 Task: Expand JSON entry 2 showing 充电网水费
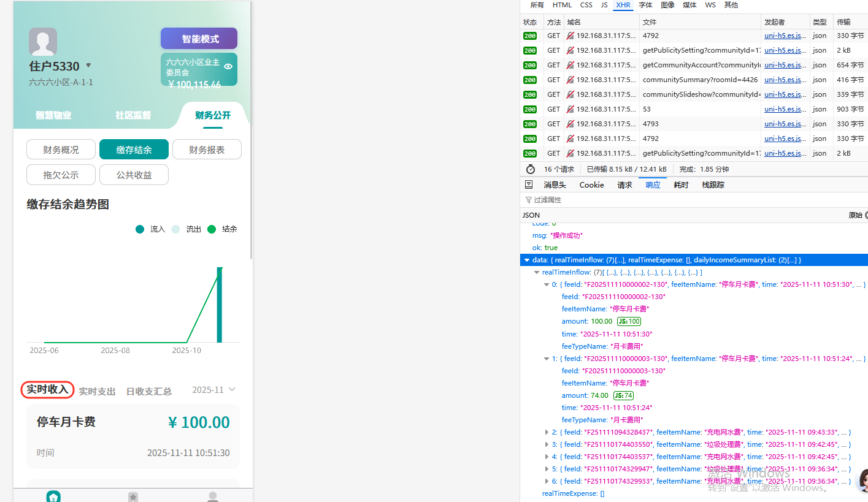[547, 432]
